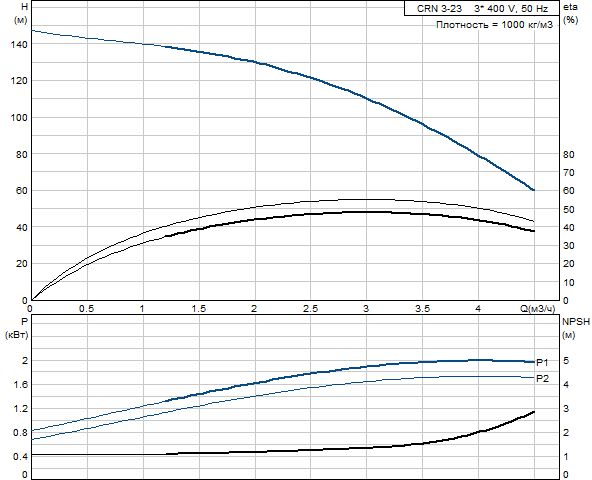Click the P2 power curve label

543,378
